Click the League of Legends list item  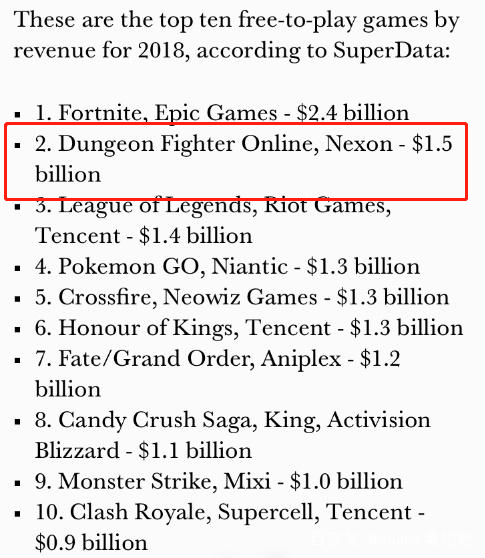point(213,221)
